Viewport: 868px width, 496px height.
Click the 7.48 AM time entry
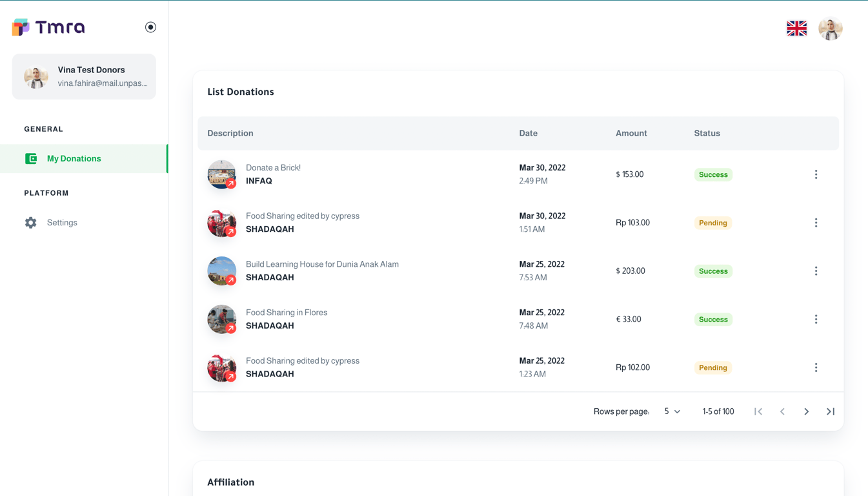point(534,325)
